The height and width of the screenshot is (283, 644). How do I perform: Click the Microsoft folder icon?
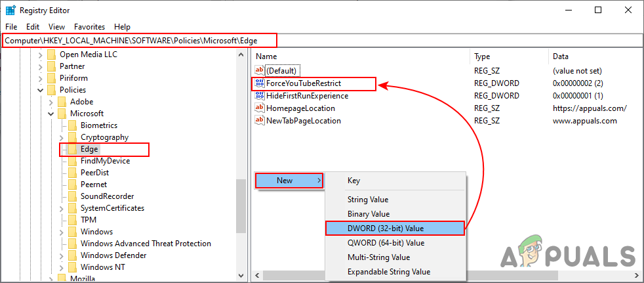click(62, 114)
